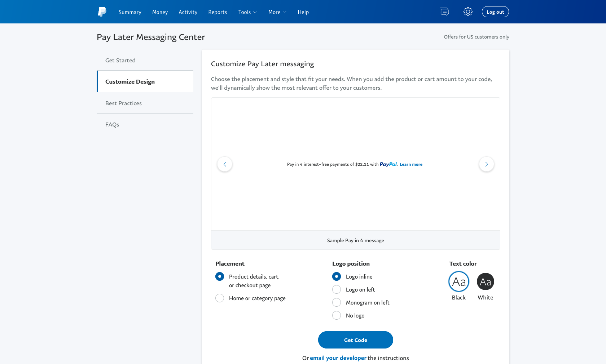Click the PayPal wordmark in sample message
This screenshot has width=606, height=364.
click(x=388, y=164)
